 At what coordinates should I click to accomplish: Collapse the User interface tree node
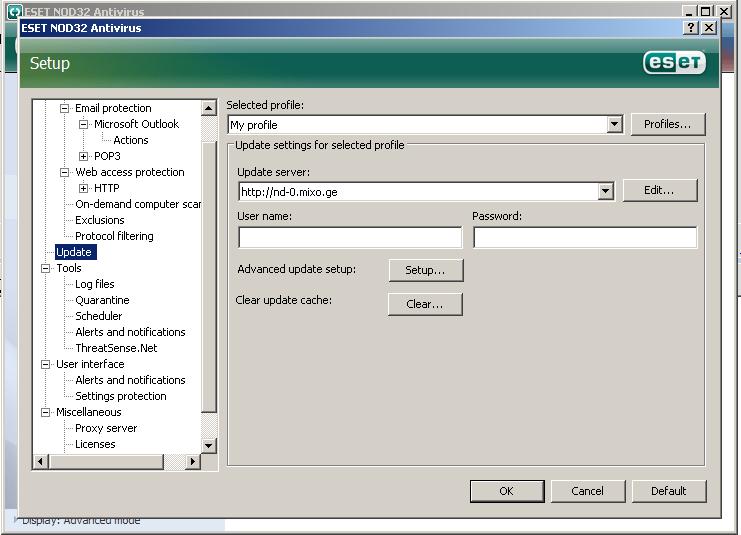tap(45, 364)
